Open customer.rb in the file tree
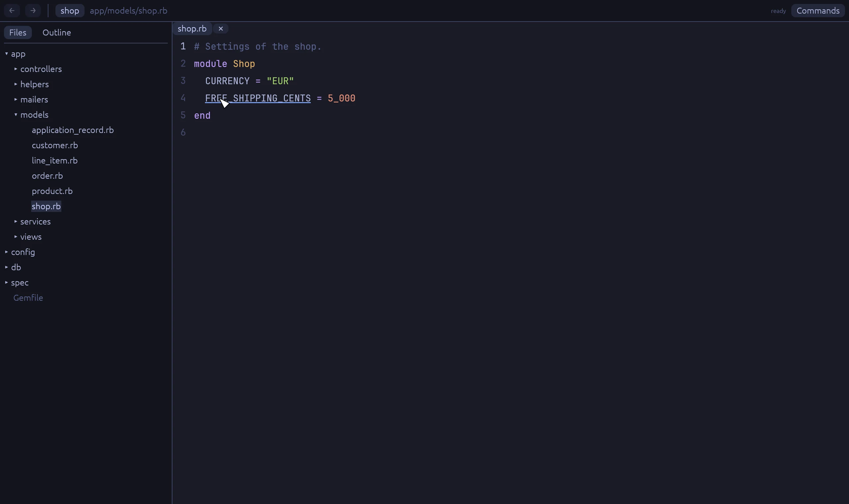Screen dimensions: 849x504 [x=55, y=145]
